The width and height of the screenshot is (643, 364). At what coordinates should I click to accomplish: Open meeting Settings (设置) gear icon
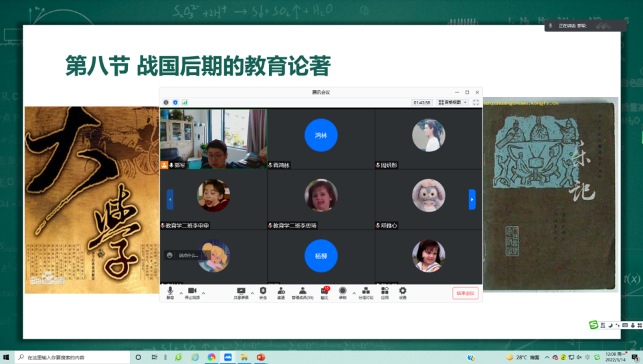403,292
